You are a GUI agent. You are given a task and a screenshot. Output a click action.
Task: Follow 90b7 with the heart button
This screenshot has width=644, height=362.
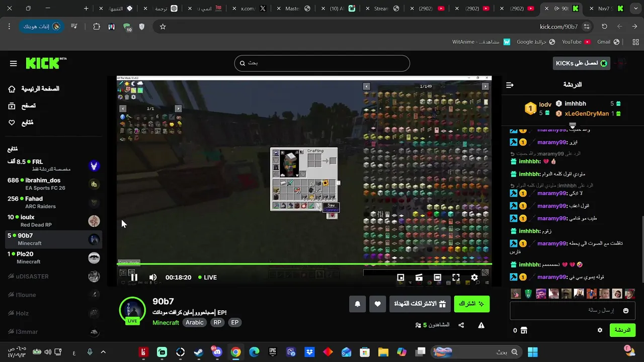point(378,304)
